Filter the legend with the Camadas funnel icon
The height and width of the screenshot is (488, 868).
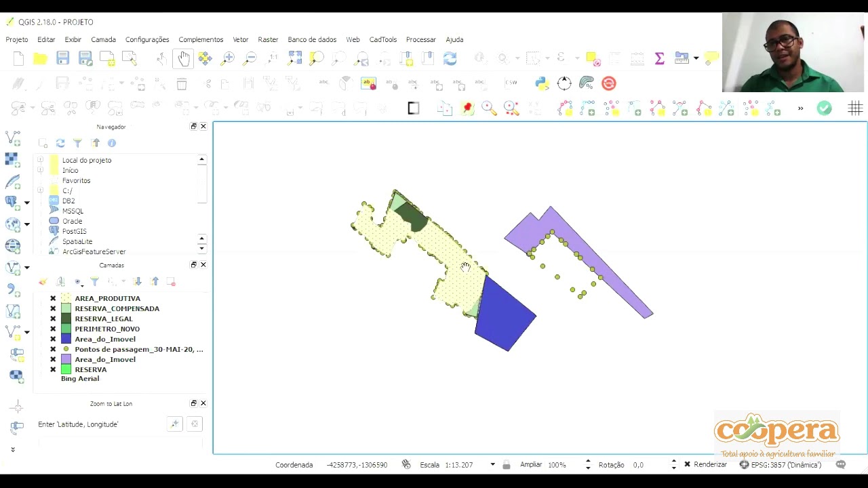[94, 281]
